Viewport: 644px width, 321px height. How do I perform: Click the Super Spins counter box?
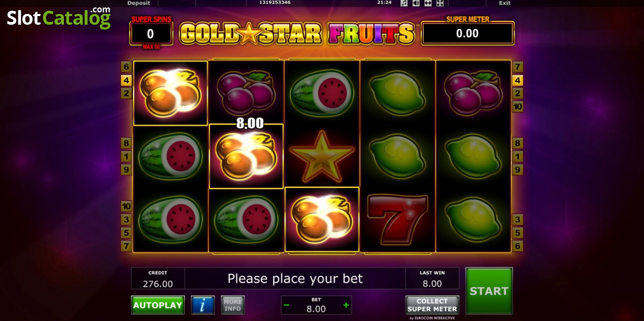(x=151, y=34)
